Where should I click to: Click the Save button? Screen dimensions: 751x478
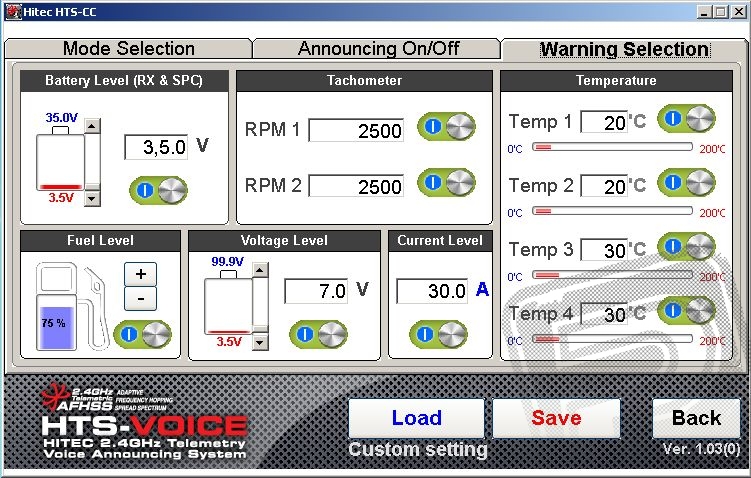click(556, 418)
